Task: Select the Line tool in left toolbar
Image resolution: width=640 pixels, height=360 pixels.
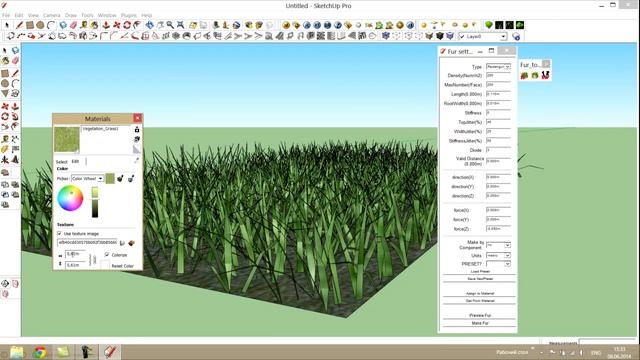Action: 15,73
